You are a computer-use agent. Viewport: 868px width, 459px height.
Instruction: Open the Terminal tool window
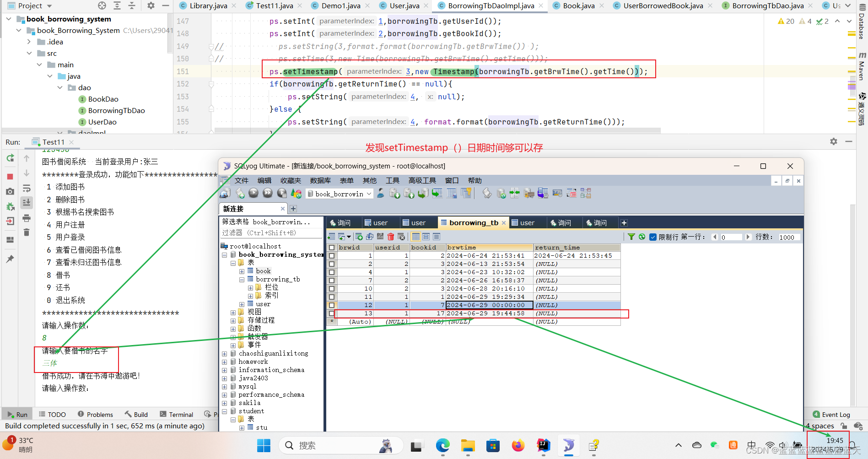click(x=177, y=414)
